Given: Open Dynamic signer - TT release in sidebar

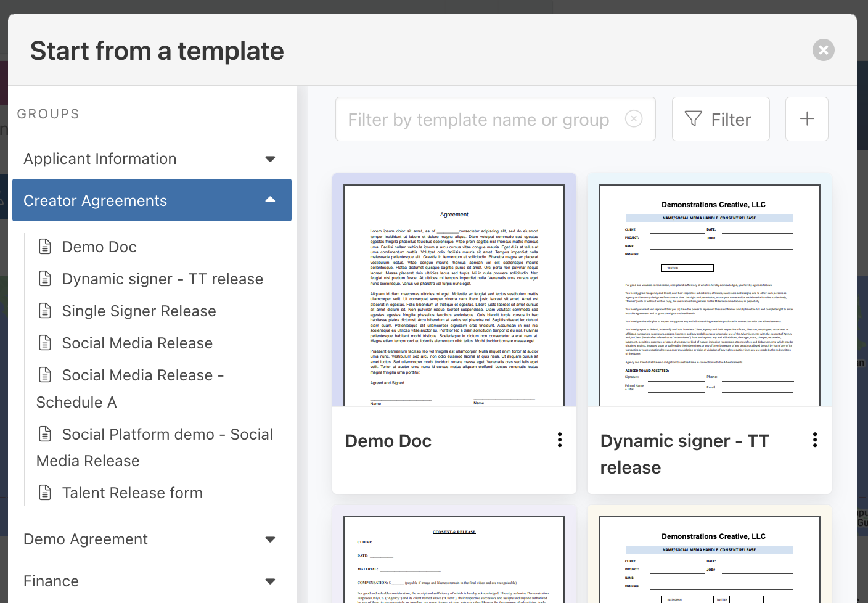Looking at the screenshot, I should coord(163,279).
